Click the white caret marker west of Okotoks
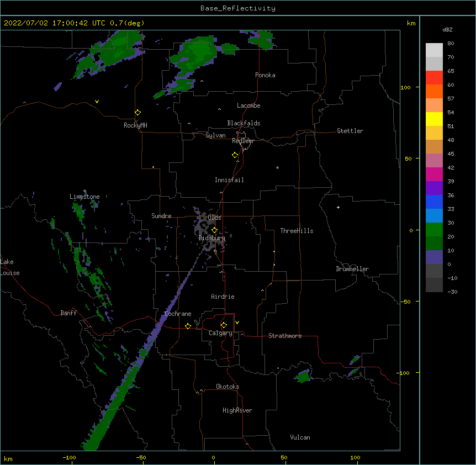The height and width of the screenshot is (465, 476). [201, 390]
